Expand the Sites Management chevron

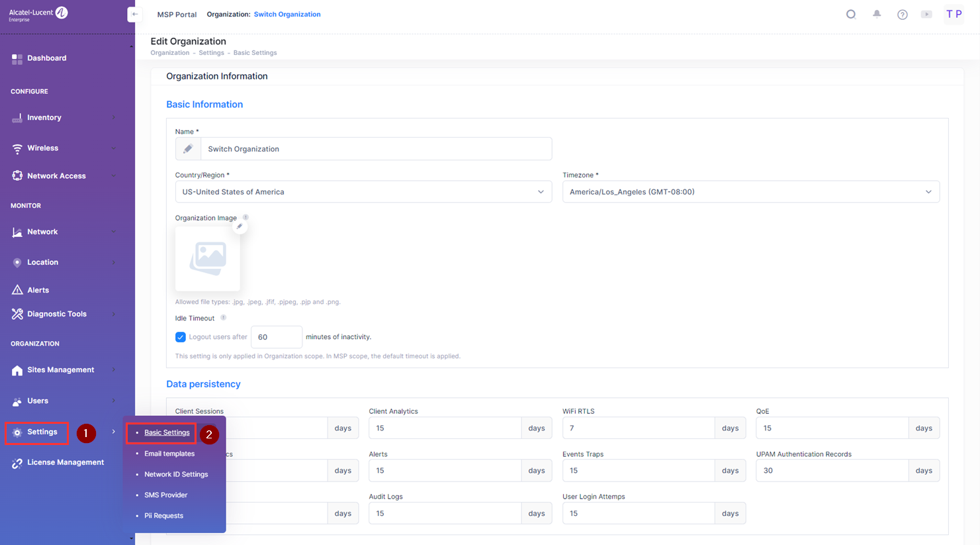point(114,370)
